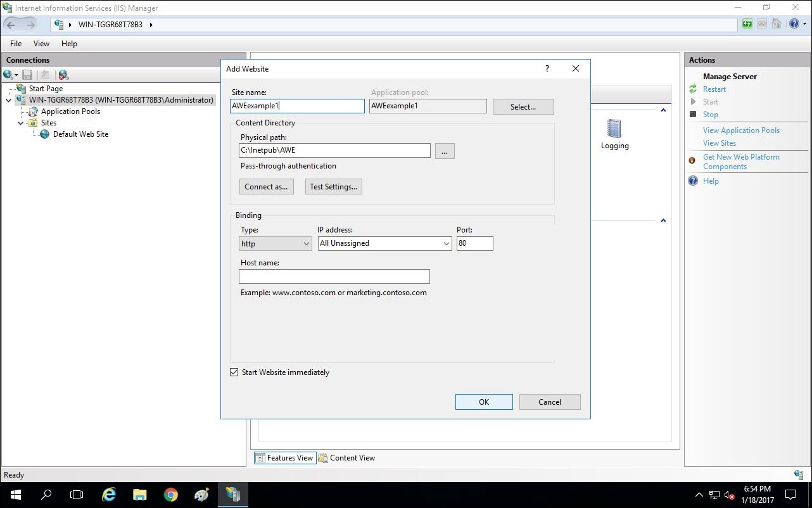
Task: Click the Create New Connection globe icon
Action: (8, 75)
